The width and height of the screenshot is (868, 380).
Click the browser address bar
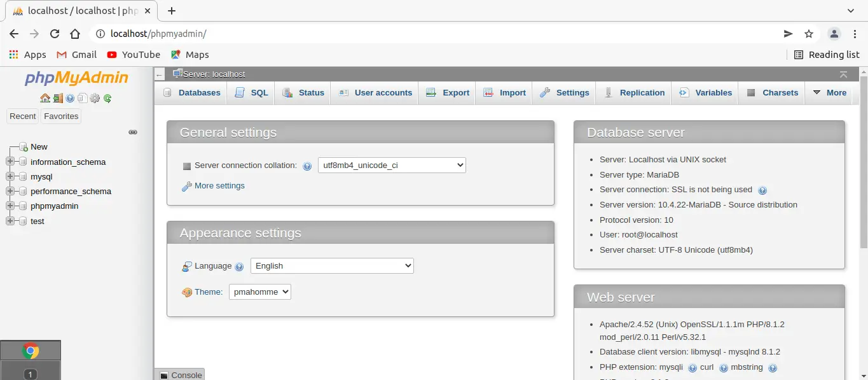tap(439, 34)
